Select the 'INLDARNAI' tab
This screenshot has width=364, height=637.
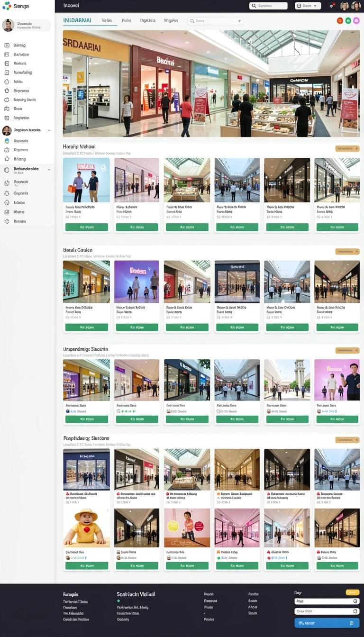point(77,21)
